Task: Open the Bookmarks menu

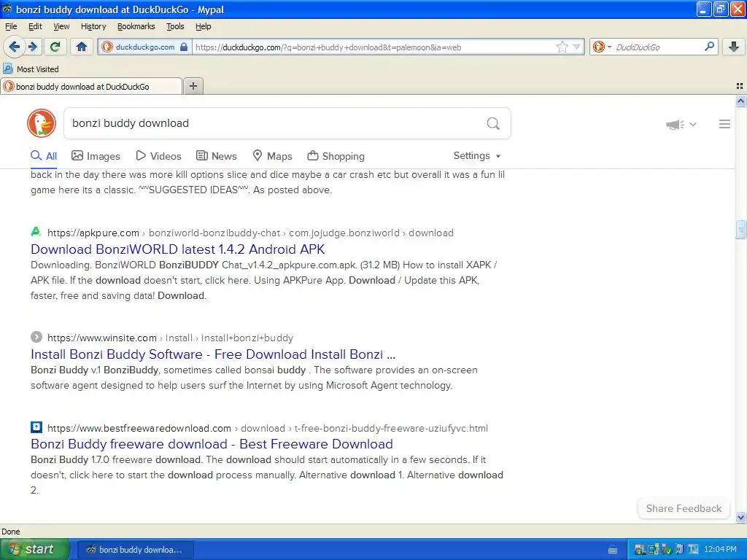Action: click(x=136, y=26)
